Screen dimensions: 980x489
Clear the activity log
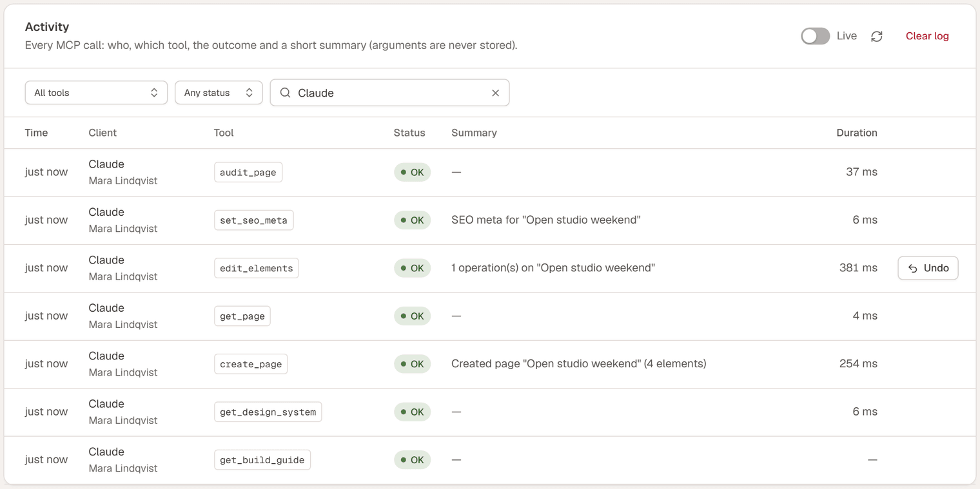point(927,36)
